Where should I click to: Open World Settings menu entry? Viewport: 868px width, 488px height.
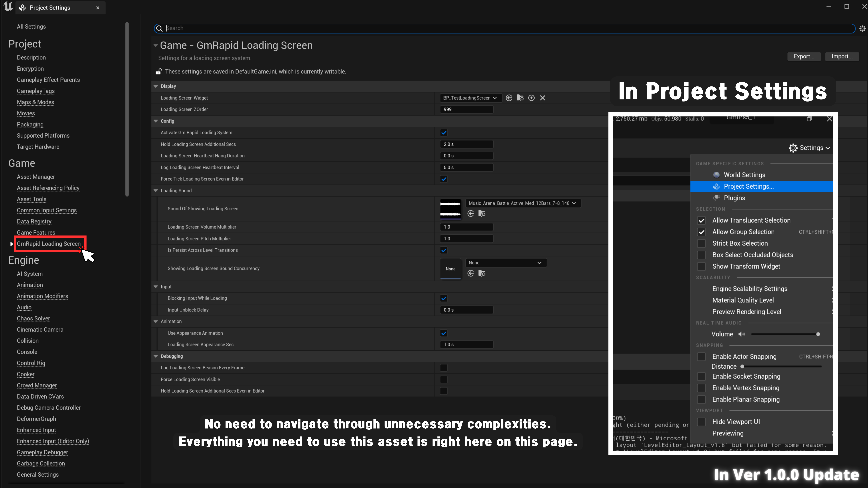coord(762,175)
